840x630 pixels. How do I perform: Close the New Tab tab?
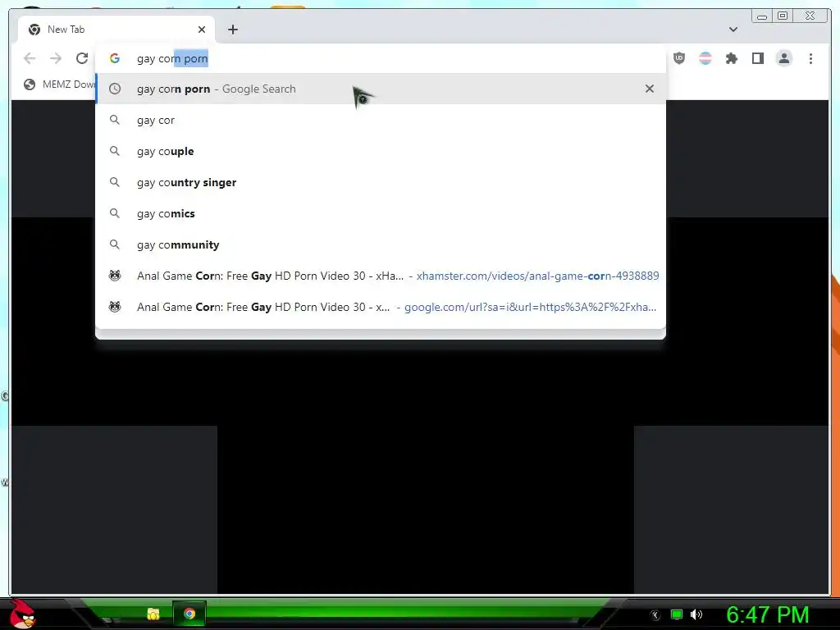coord(202,30)
